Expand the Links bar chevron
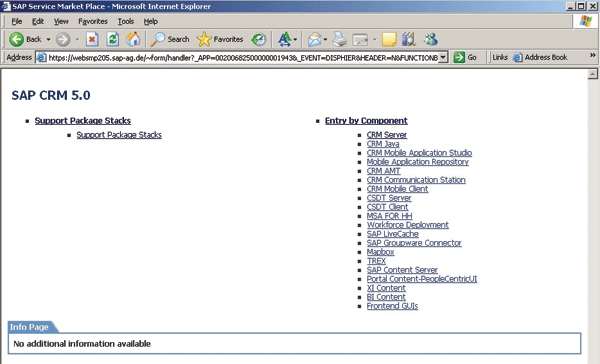 click(593, 55)
